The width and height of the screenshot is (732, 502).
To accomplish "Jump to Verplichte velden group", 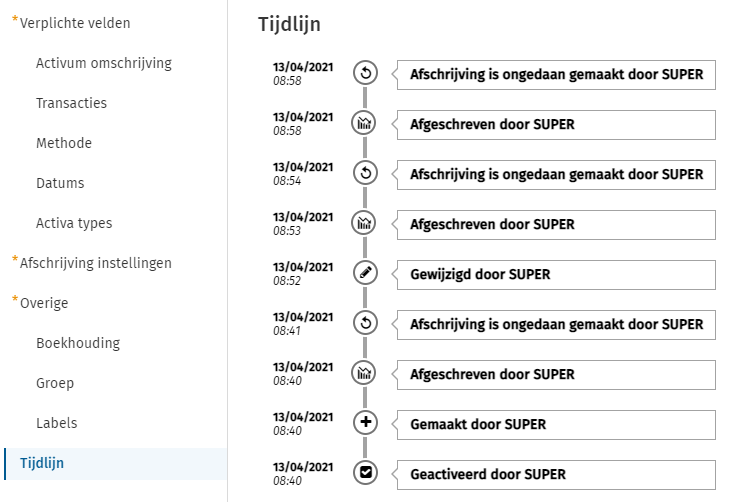I will (x=75, y=23).
